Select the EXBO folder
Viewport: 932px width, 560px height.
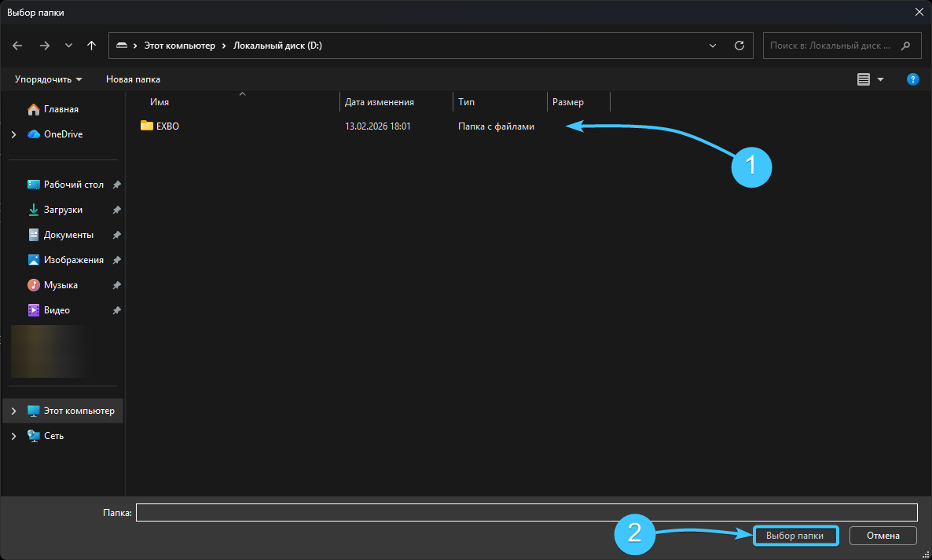coord(167,126)
